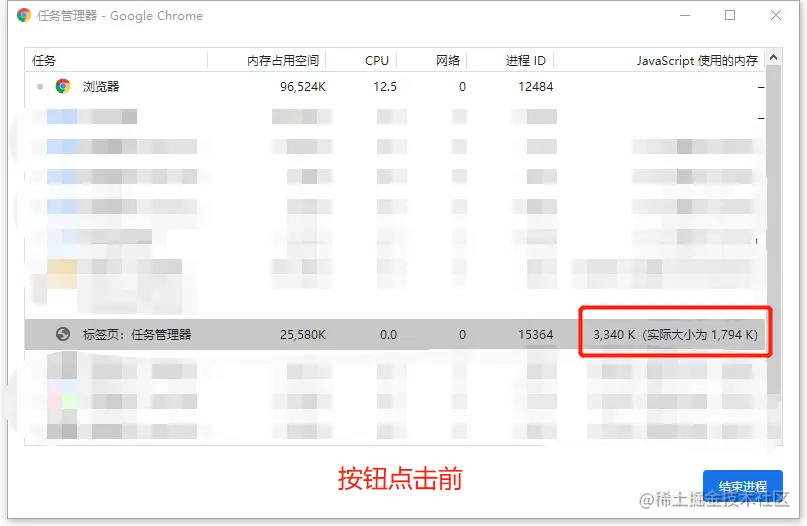
Task: Sort by the 内存占用空间 column header
Action: (x=267, y=60)
